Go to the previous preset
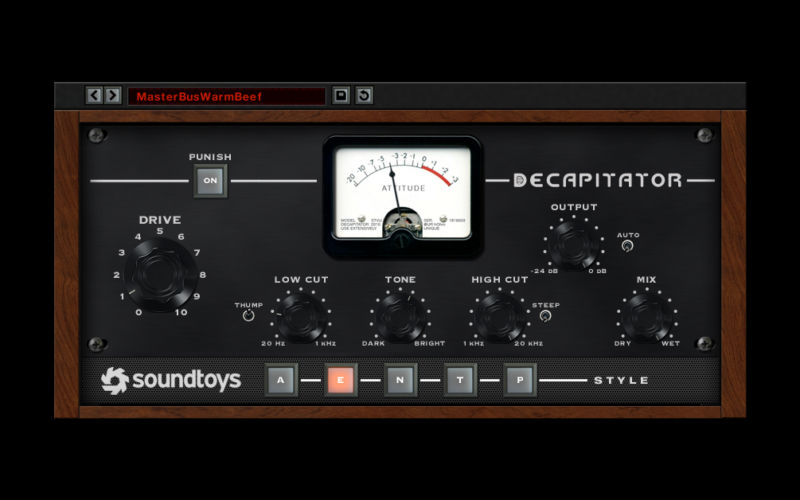This screenshot has width=800, height=500. coord(94,96)
